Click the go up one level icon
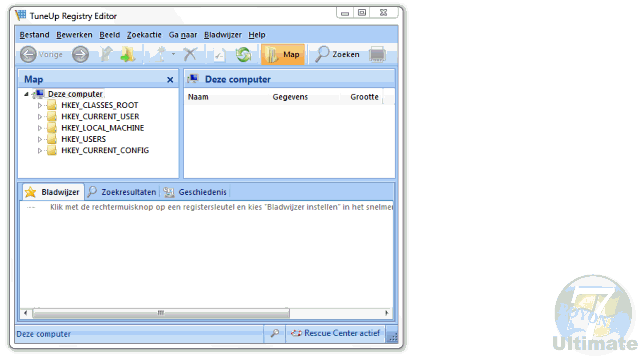The width and height of the screenshot is (640, 360). (x=106, y=54)
